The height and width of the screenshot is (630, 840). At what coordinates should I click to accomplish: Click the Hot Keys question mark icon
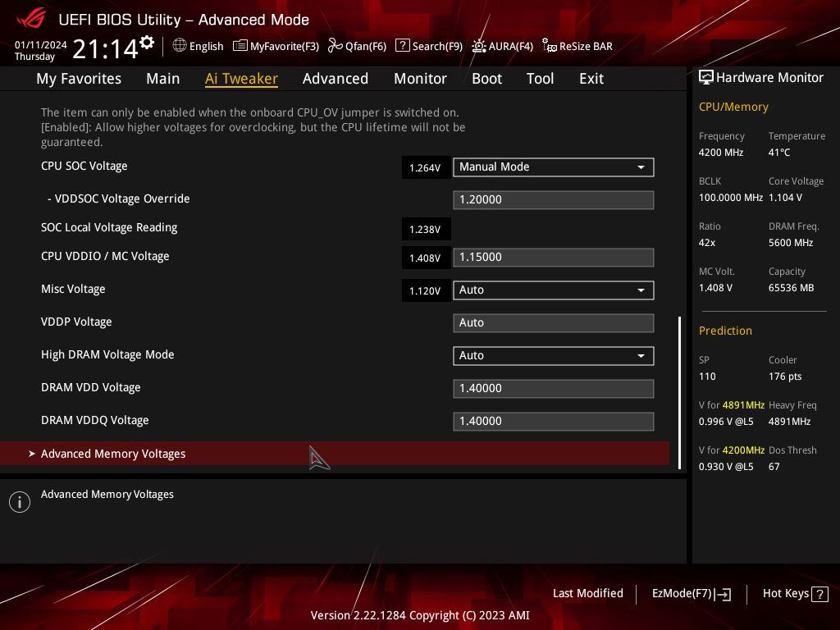pyautogui.click(x=819, y=594)
